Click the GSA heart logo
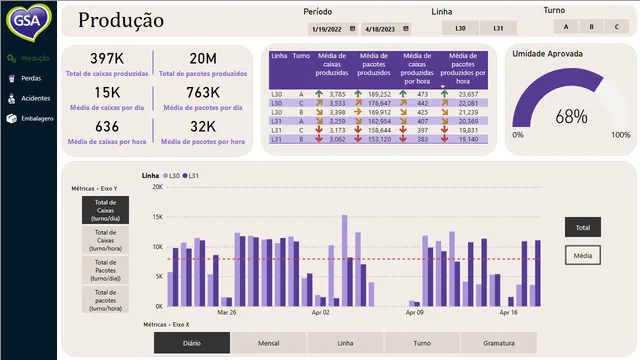The image size is (640, 360). pyautogui.click(x=29, y=22)
